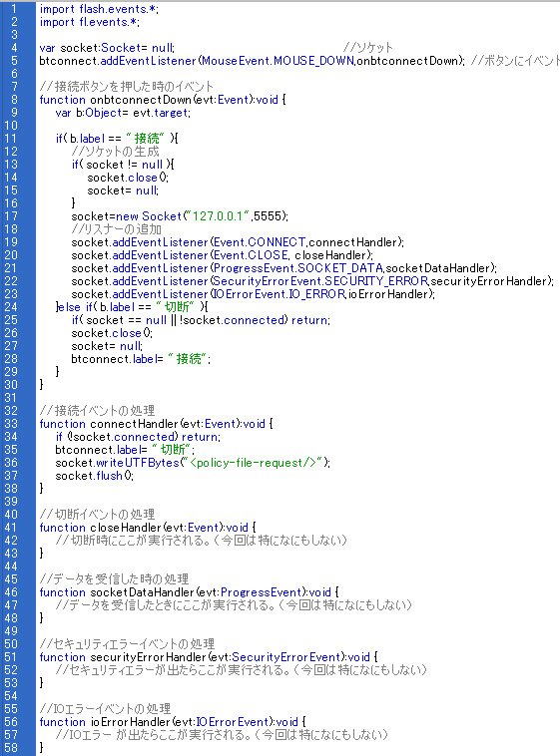Click 'socket.flush()' statement
The height and width of the screenshot is (756, 560).
(x=94, y=476)
